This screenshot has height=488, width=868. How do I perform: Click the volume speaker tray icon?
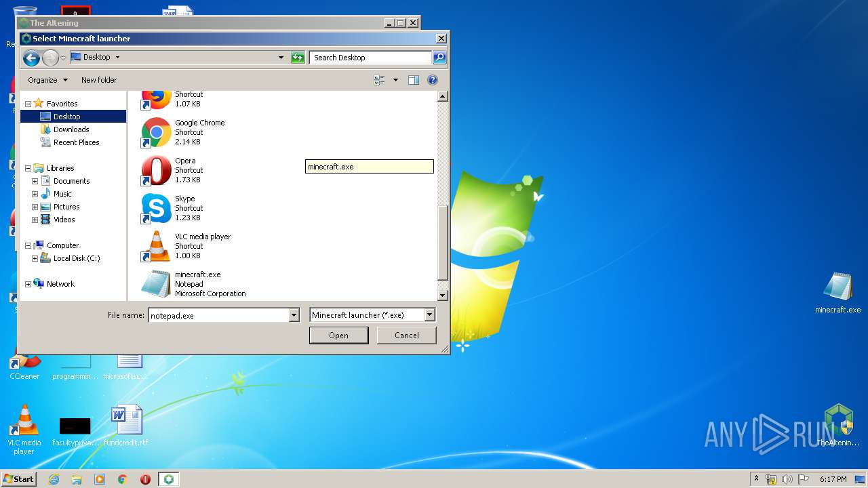click(787, 479)
